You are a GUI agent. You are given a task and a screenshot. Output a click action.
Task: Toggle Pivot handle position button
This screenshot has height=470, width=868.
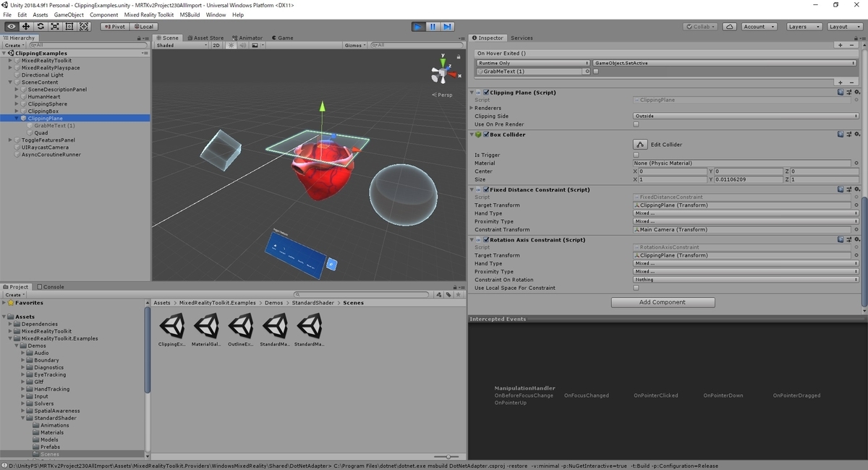114,27
